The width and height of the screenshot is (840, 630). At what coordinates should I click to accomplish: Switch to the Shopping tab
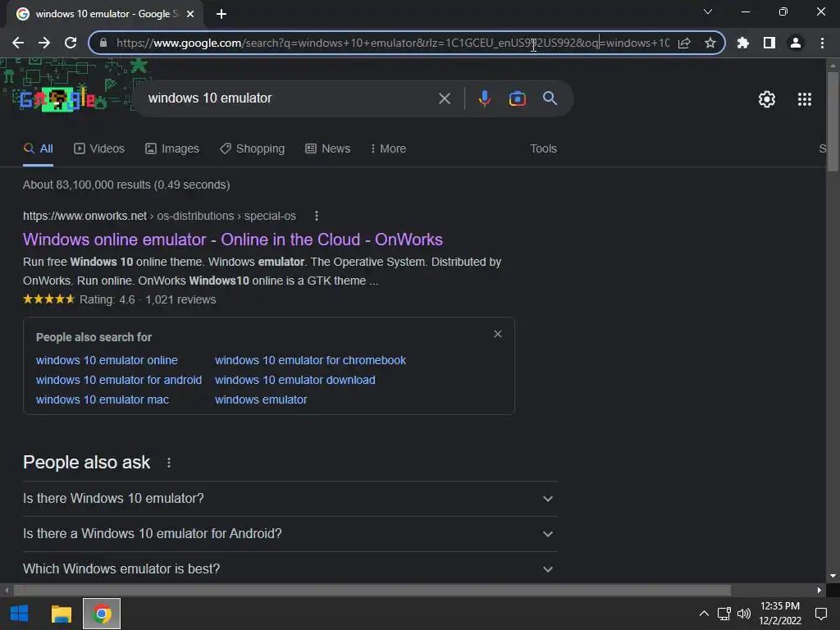(253, 149)
